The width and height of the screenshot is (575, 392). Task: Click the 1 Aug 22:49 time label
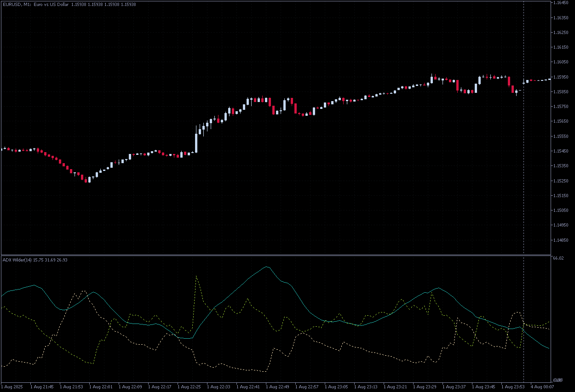278,387
